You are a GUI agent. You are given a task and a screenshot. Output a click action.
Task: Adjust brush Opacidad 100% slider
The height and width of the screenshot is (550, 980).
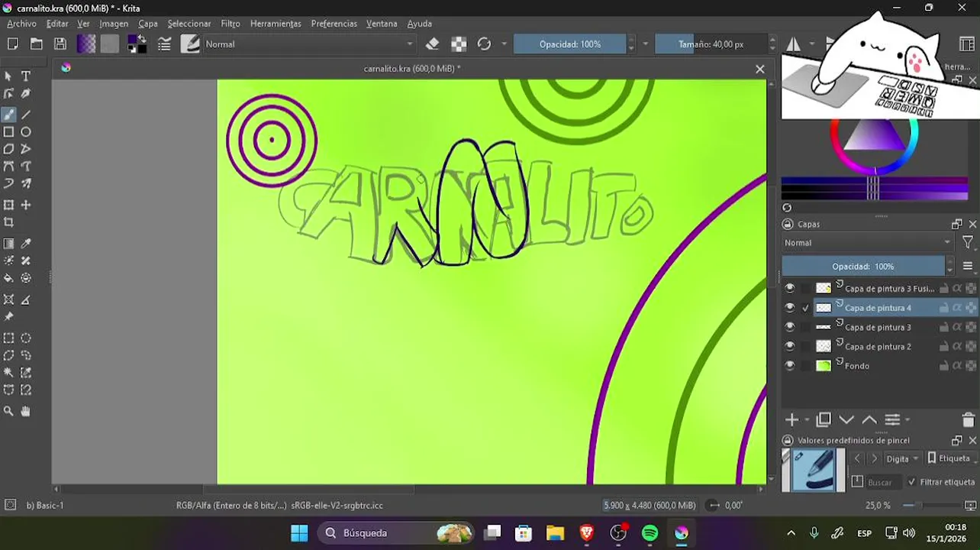point(570,44)
